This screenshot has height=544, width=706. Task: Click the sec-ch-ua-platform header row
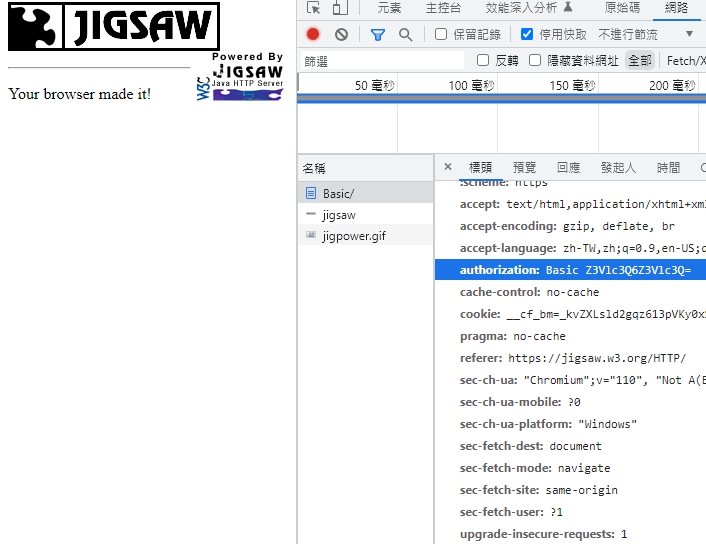click(x=570, y=424)
